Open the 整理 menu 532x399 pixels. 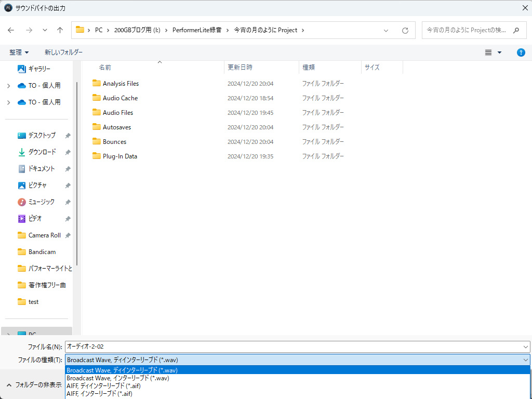(19, 52)
